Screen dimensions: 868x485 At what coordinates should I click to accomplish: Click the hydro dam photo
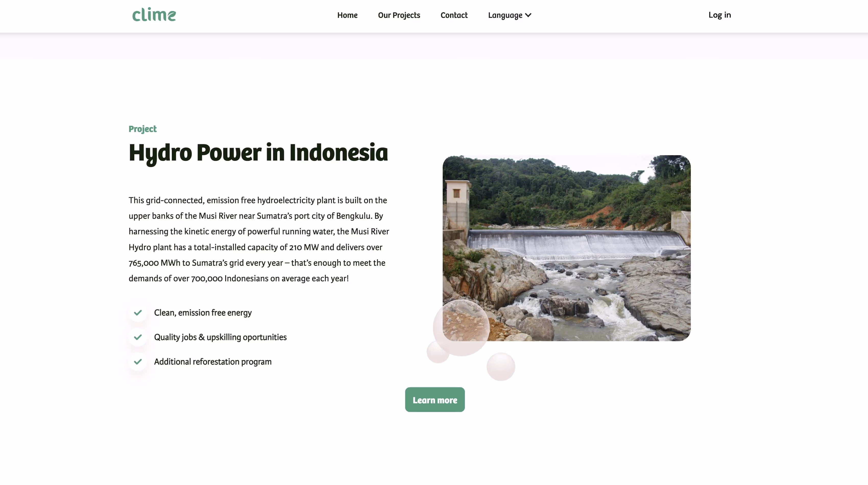pyautogui.click(x=566, y=248)
